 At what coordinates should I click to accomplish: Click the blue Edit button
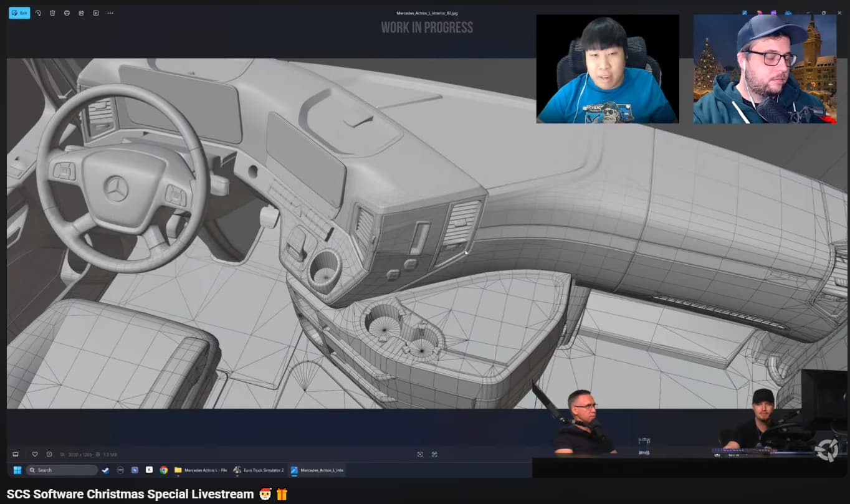[x=19, y=12]
